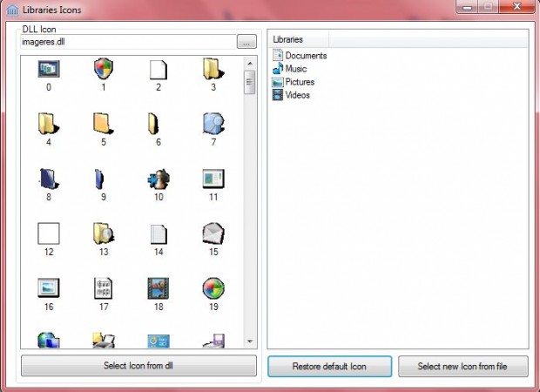This screenshot has width=540, height=392.
Task: Select the search folder icon numbered 7
Action: 213,123
